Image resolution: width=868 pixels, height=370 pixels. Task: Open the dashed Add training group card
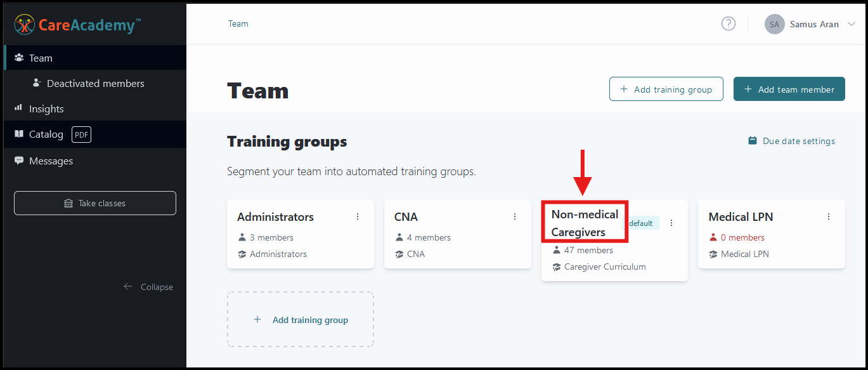(x=300, y=319)
